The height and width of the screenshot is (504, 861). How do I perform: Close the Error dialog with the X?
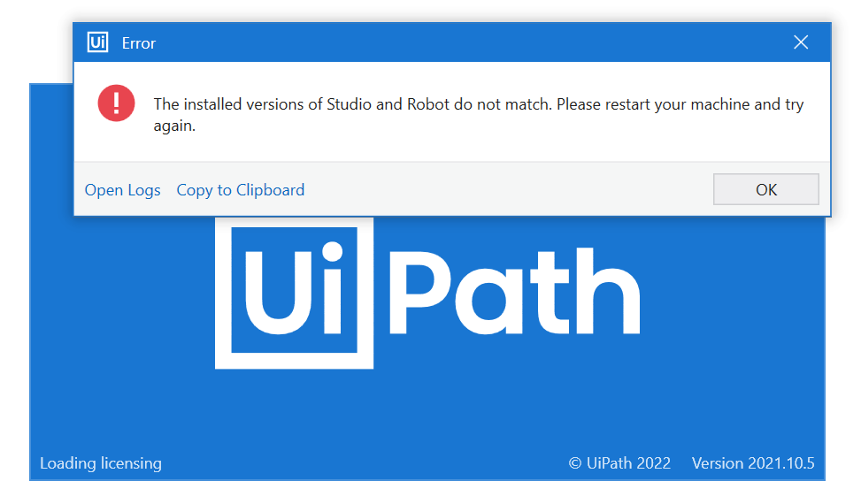point(801,42)
